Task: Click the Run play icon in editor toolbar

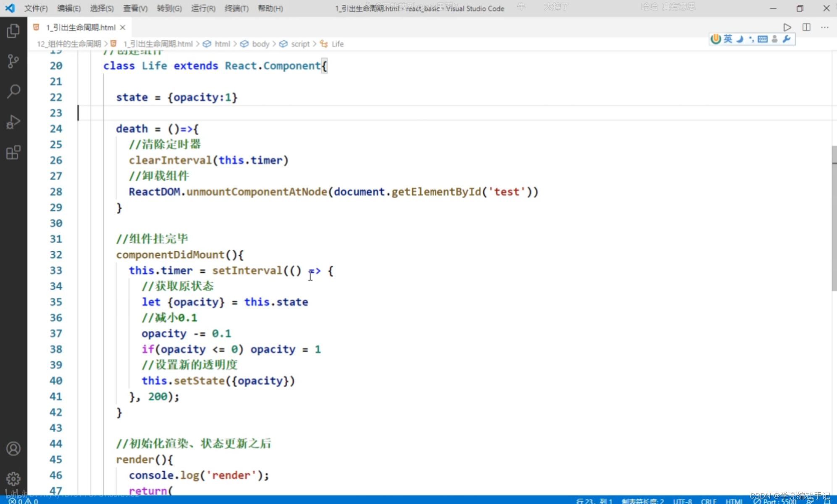Action: (787, 27)
